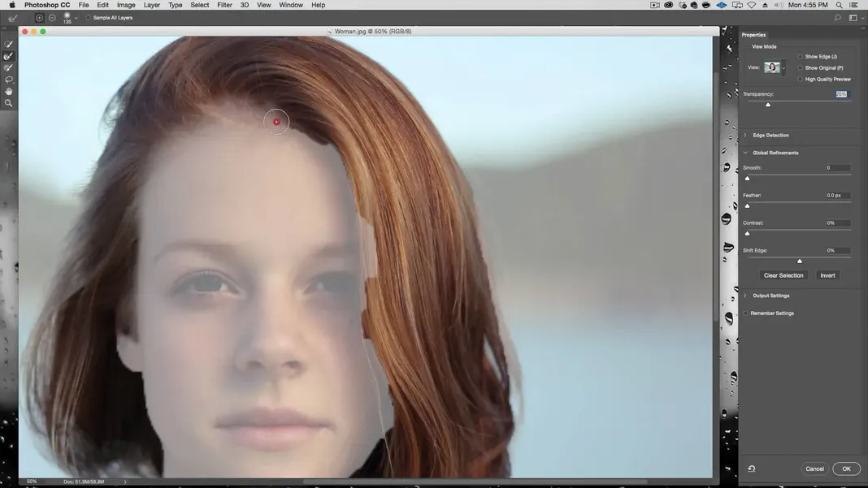Click the Creative Cloud menu bar icon
The height and width of the screenshot is (488, 868).
(669, 5)
